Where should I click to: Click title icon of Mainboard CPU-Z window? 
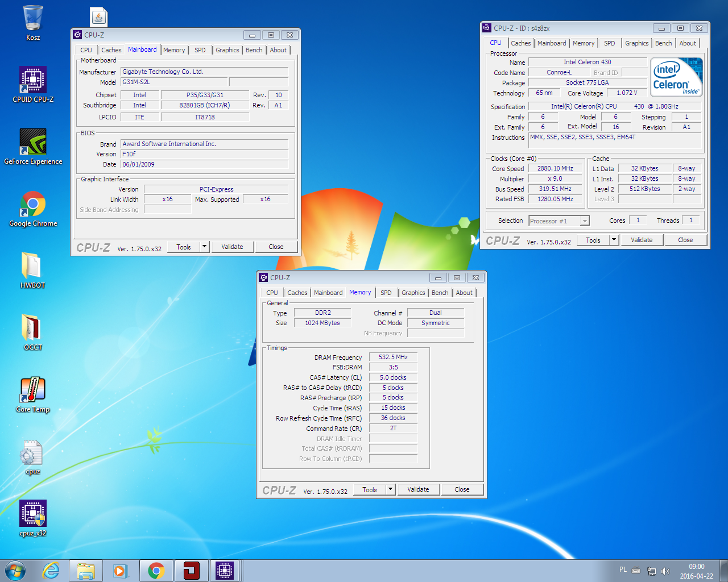click(77, 35)
